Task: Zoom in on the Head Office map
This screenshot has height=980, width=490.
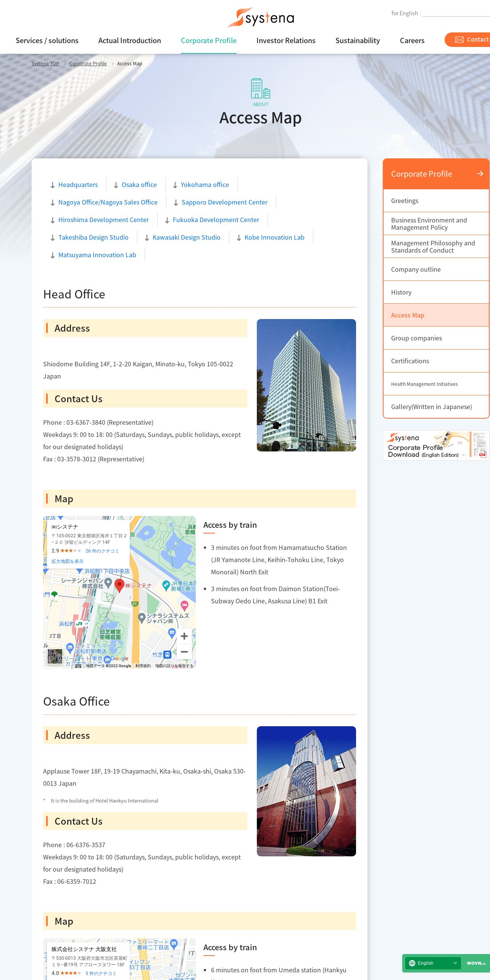Action: [184, 636]
